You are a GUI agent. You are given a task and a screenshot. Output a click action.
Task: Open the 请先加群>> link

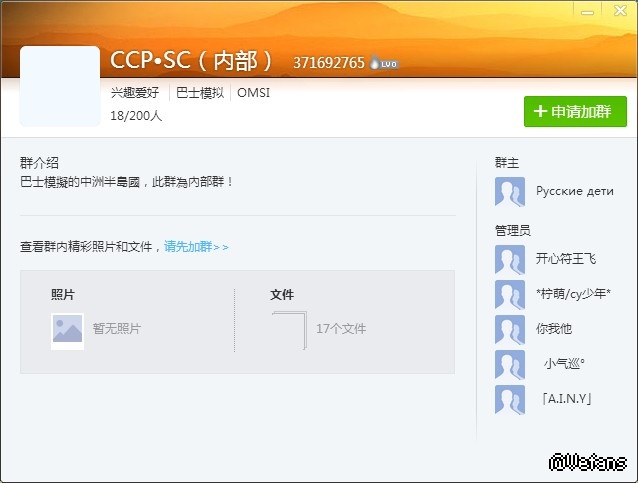pyautogui.click(x=196, y=247)
